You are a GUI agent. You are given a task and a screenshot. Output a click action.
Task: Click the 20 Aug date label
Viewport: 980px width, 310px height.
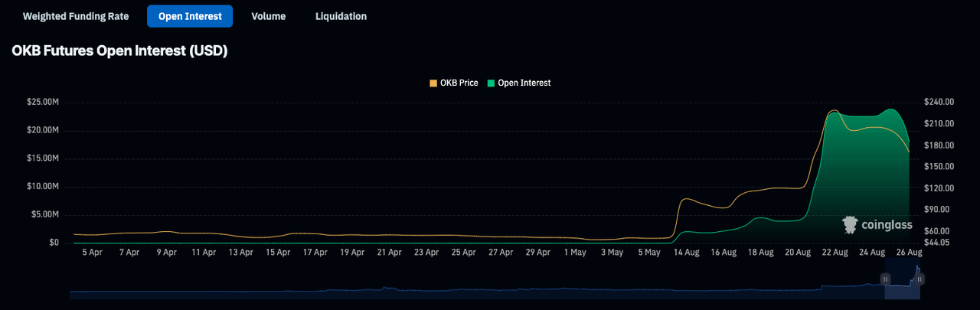tap(798, 252)
